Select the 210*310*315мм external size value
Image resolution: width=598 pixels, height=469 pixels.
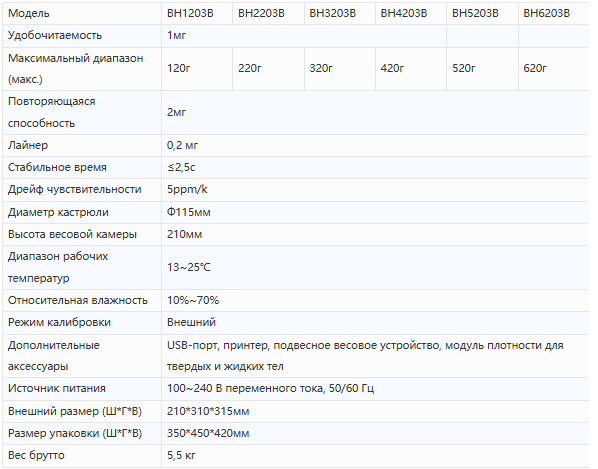[208, 411]
